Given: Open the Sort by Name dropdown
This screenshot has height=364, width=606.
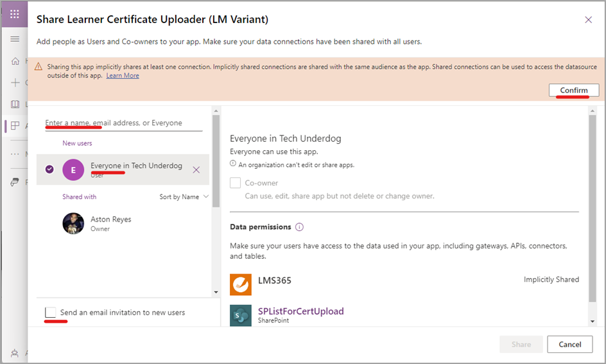Looking at the screenshot, I should pyautogui.click(x=184, y=197).
